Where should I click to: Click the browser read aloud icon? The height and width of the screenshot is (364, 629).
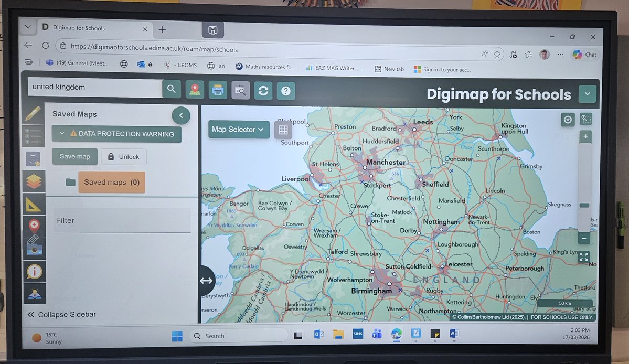click(485, 53)
